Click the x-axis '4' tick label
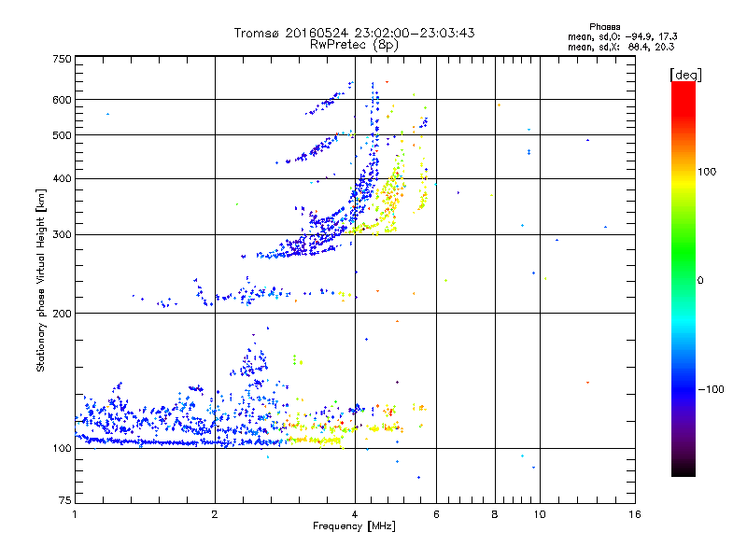This screenshot has height=560, width=747. coord(355,514)
